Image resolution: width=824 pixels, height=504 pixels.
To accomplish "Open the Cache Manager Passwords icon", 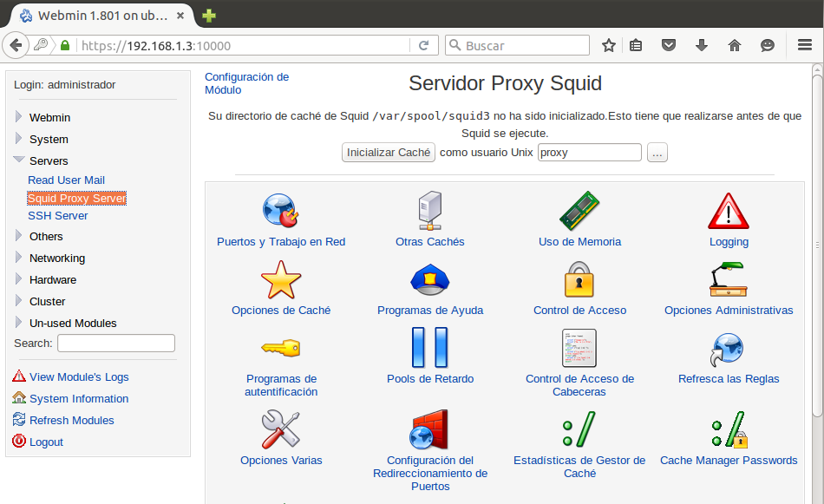I will point(729,429).
